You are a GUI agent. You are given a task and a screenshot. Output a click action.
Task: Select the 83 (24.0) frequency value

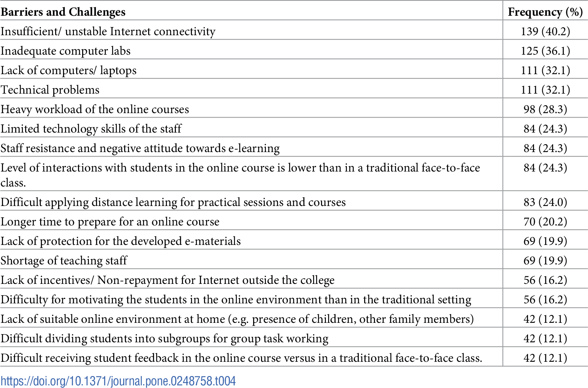545,202
